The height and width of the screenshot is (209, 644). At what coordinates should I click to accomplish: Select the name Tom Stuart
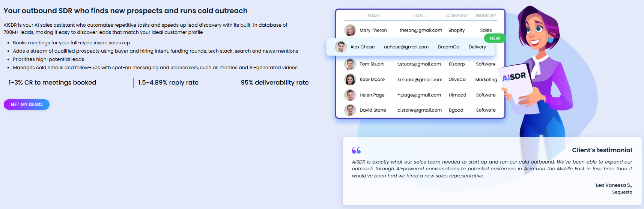[x=372, y=64]
